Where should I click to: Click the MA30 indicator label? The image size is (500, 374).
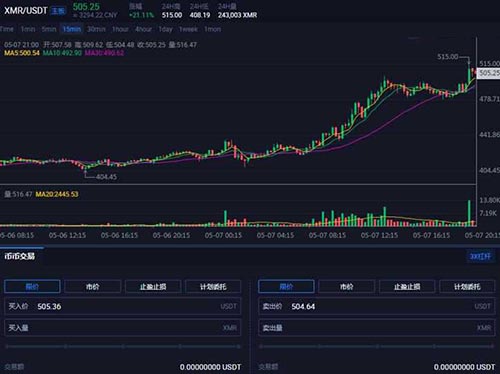pyautogui.click(x=104, y=53)
